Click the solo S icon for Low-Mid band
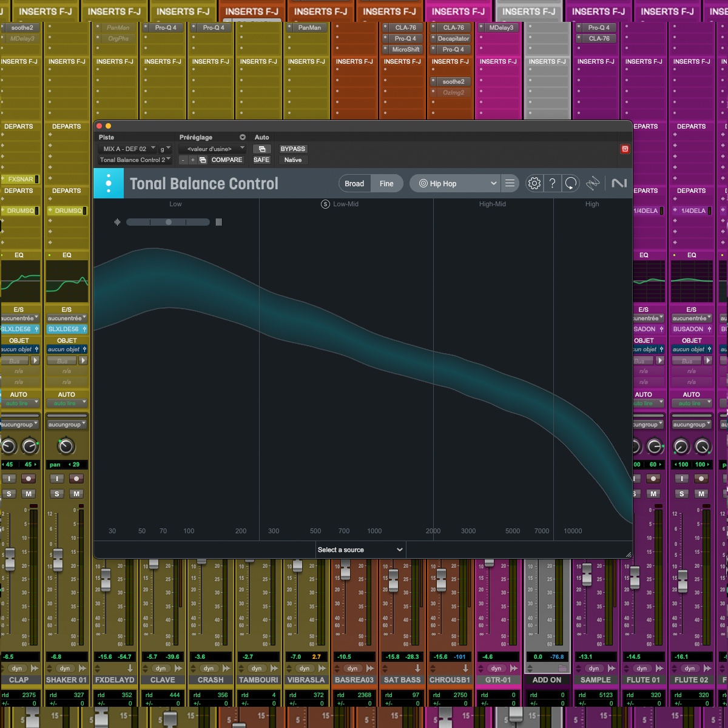This screenshot has height=728, width=728. tap(325, 204)
